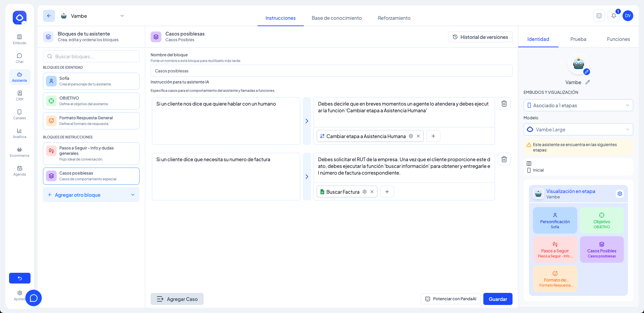Open Visualización en etapa settings gear
This screenshot has height=313, width=644.
tap(620, 194)
